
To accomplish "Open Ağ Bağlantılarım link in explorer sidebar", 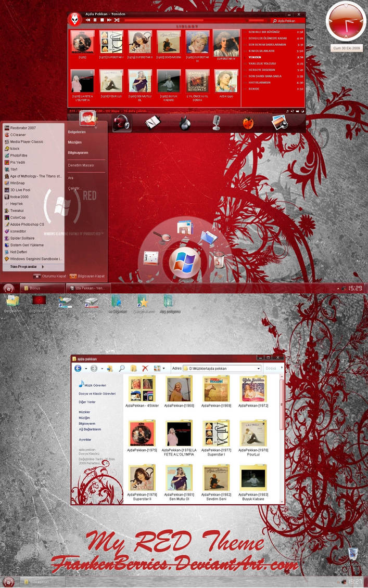I will [x=90, y=429].
